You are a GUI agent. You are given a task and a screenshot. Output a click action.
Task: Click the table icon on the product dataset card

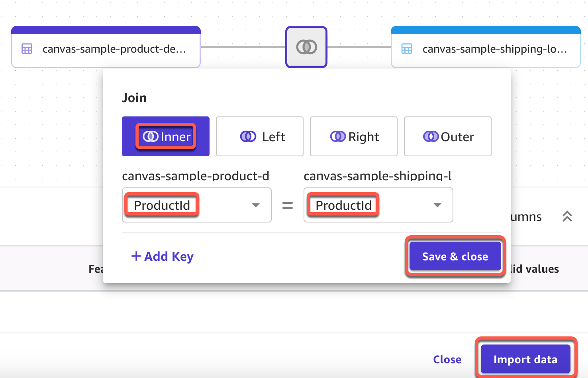click(27, 49)
